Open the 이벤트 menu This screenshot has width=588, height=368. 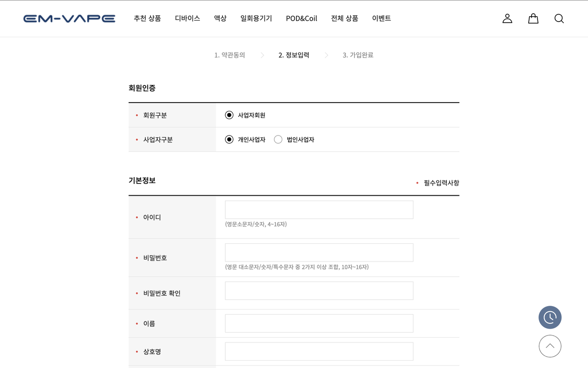[x=382, y=18]
